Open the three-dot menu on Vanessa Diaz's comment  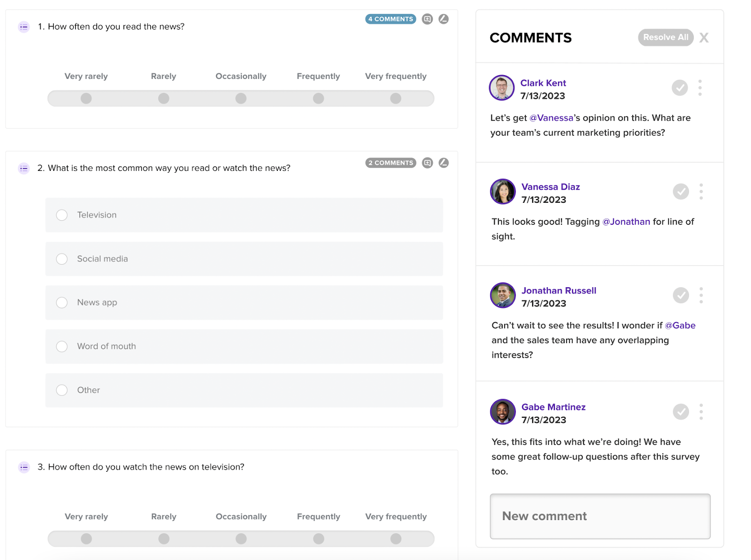(701, 192)
